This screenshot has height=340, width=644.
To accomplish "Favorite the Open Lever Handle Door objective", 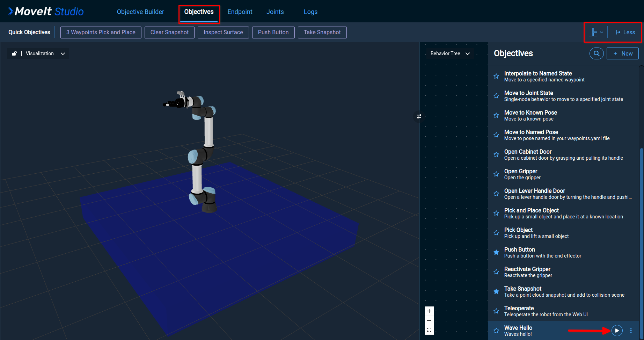I will 496,194.
